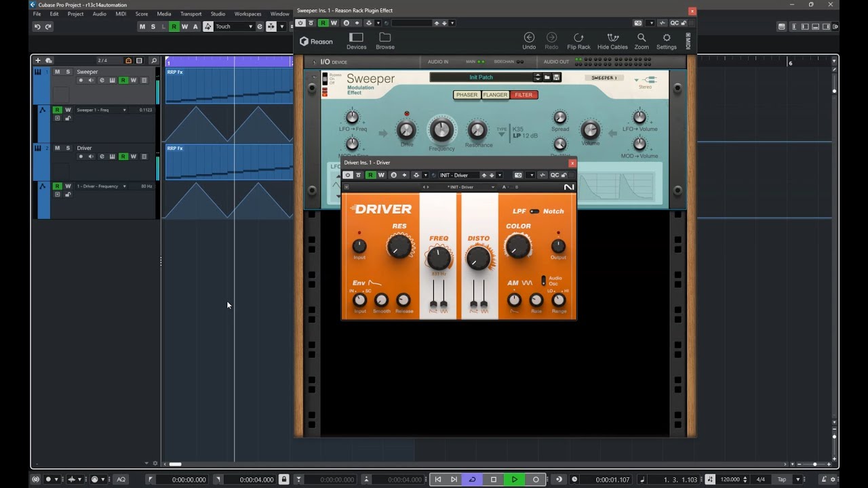Solo the Sweeper track
The image size is (868, 488).
pos(68,72)
